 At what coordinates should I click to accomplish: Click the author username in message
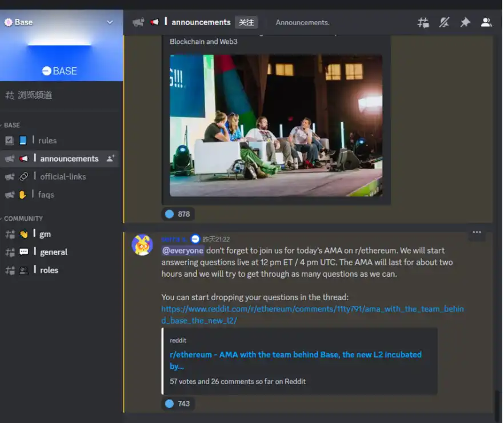click(x=174, y=239)
